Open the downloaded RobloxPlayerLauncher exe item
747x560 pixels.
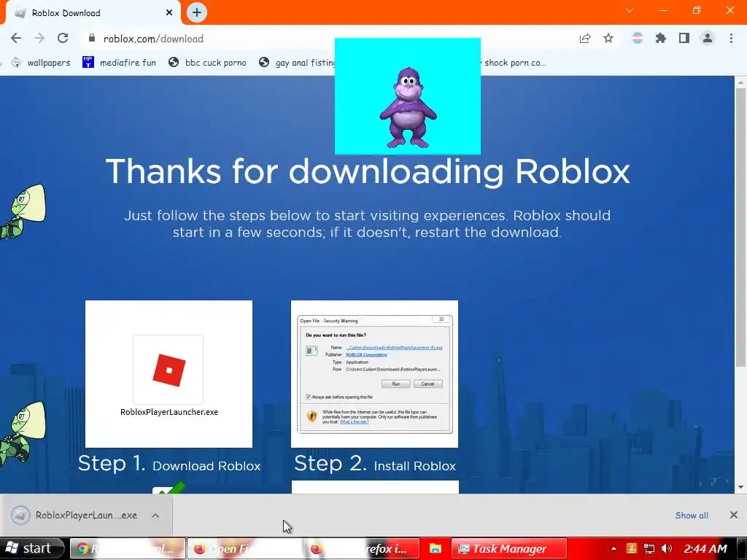click(x=76, y=516)
